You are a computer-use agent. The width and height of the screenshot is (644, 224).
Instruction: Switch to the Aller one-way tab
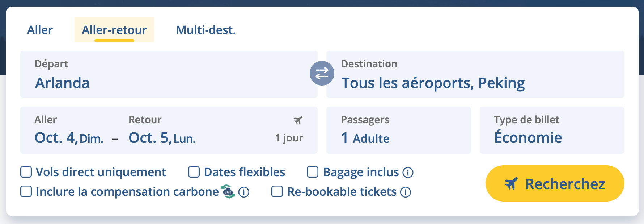(40, 30)
